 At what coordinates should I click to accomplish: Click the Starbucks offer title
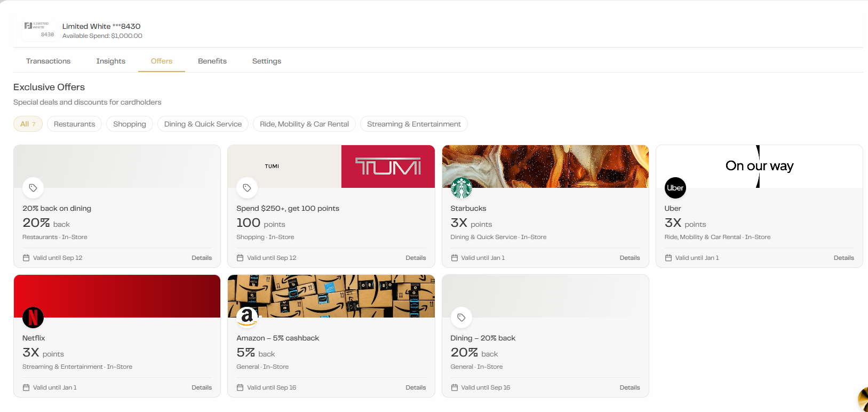(468, 208)
